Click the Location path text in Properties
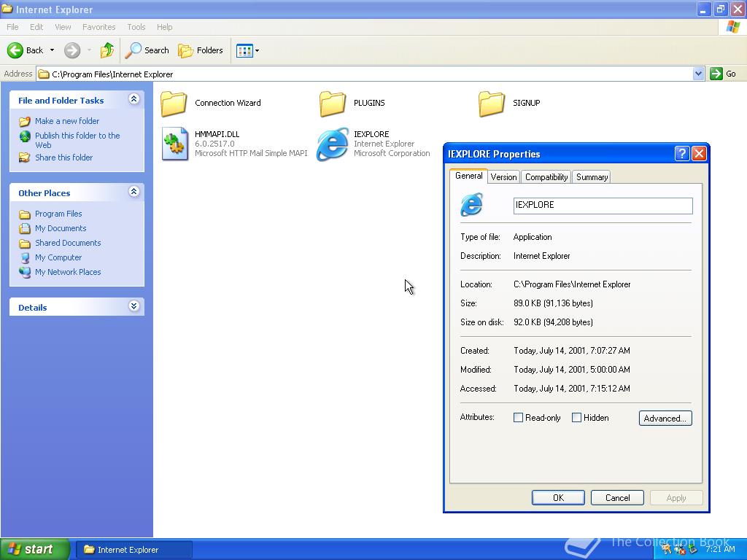Screen dimensions: 747x560 [572, 284]
